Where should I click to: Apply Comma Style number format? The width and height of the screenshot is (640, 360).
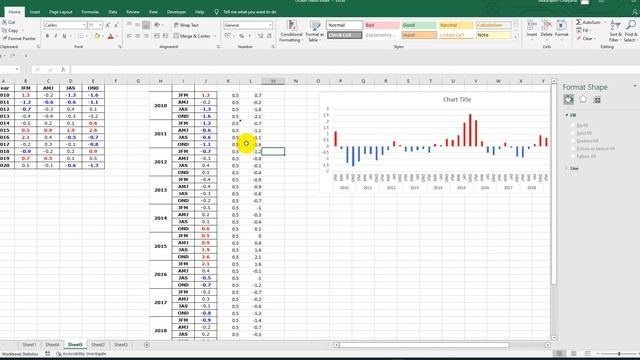click(250, 36)
